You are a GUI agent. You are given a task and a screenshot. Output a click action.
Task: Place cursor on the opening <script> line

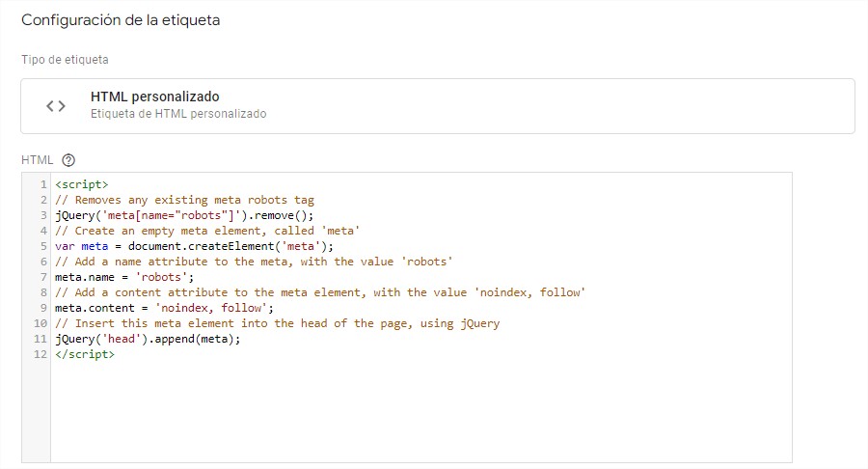click(x=82, y=184)
